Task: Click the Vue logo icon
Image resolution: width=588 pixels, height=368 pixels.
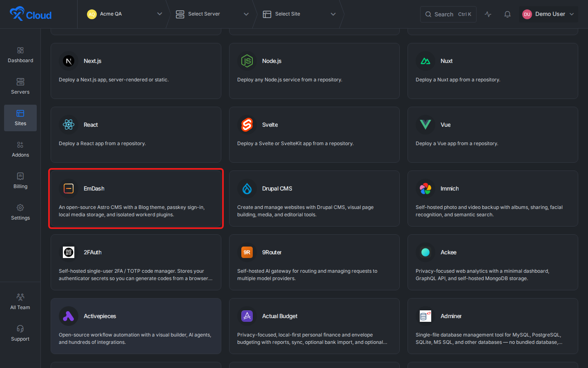Action: click(425, 125)
